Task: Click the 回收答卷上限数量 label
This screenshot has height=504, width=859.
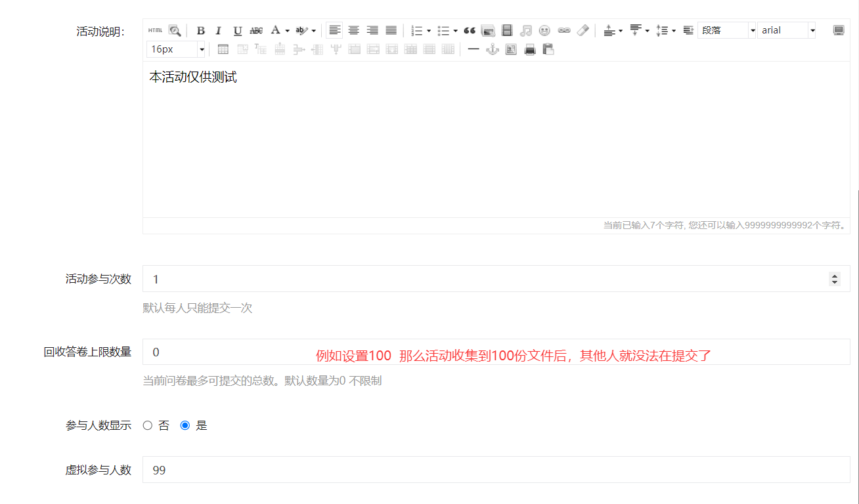Action: point(87,352)
